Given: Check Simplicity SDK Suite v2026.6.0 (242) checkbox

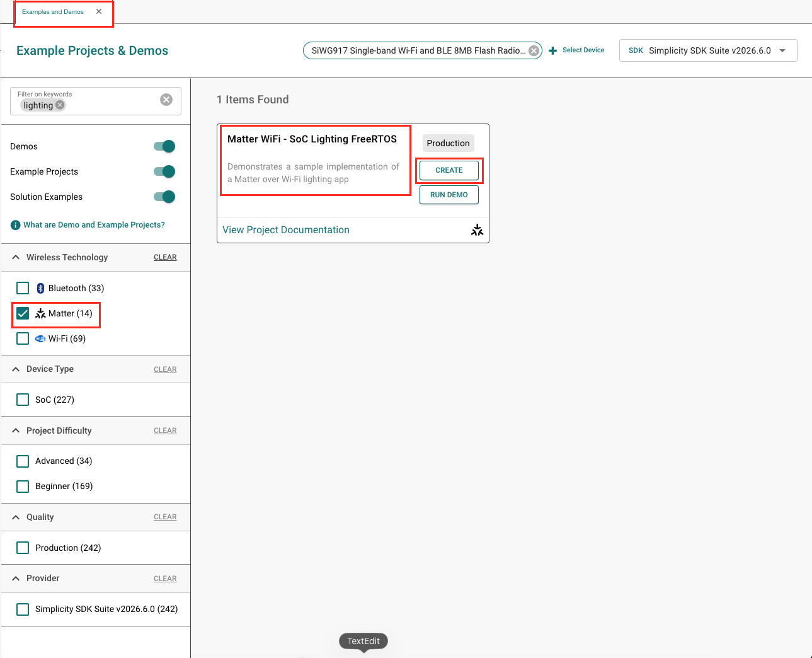Looking at the screenshot, I should tap(23, 609).
